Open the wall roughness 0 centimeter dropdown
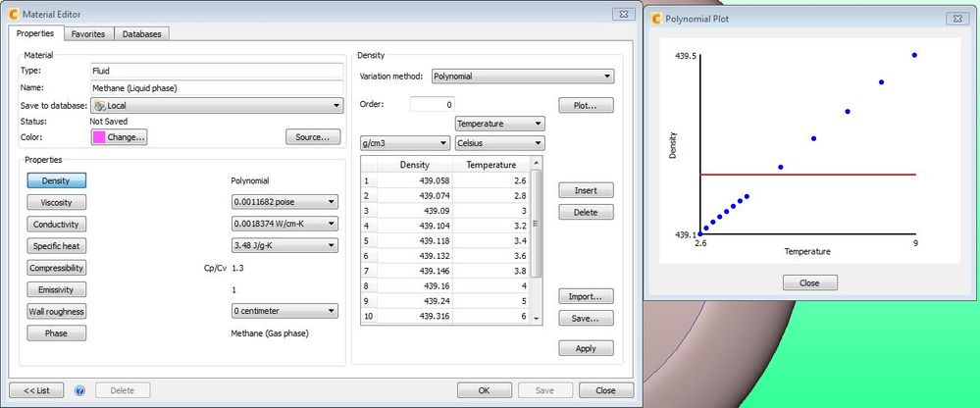The width and height of the screenshot is (980, 408). click(x=284, y=311)
